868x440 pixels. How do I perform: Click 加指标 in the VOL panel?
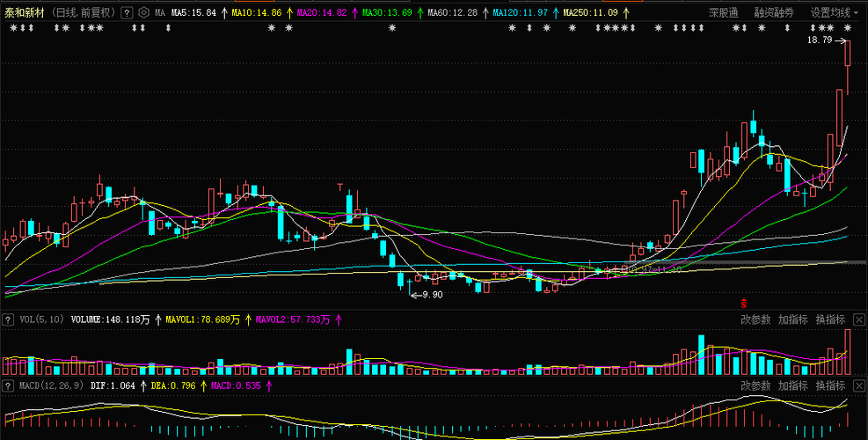(x=793, y=319)
